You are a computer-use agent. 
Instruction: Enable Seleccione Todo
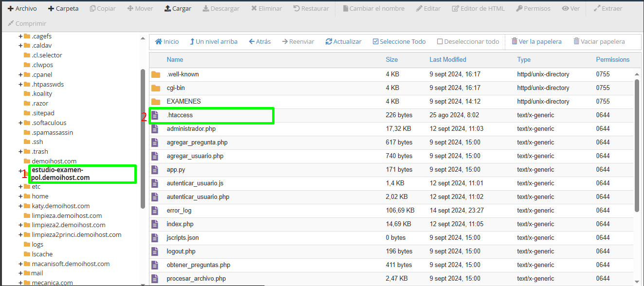tap(399, 41)
